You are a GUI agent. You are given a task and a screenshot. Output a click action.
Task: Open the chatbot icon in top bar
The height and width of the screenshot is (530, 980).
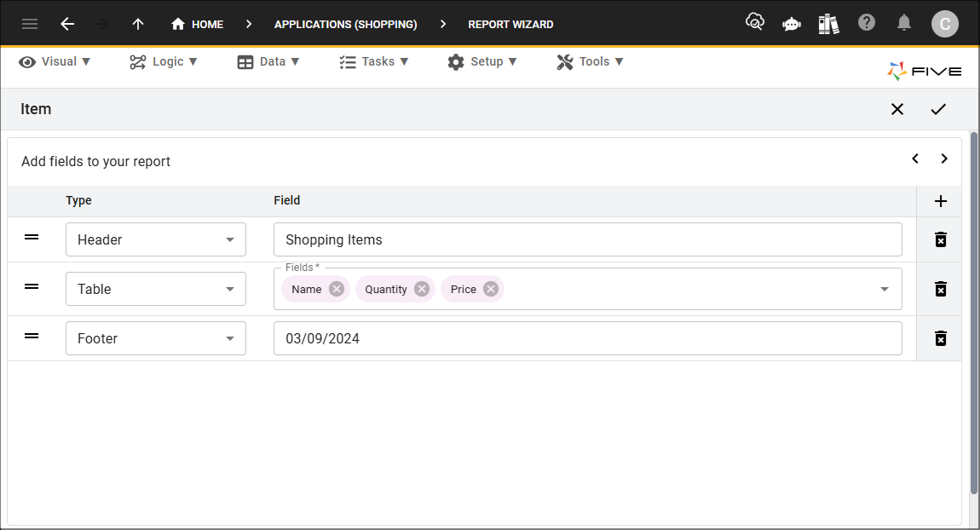click(x=792, y=25)
